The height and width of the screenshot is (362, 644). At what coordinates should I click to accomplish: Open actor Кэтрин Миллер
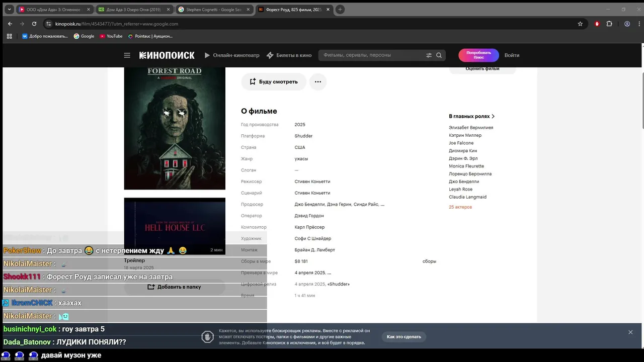click(465, 135)
